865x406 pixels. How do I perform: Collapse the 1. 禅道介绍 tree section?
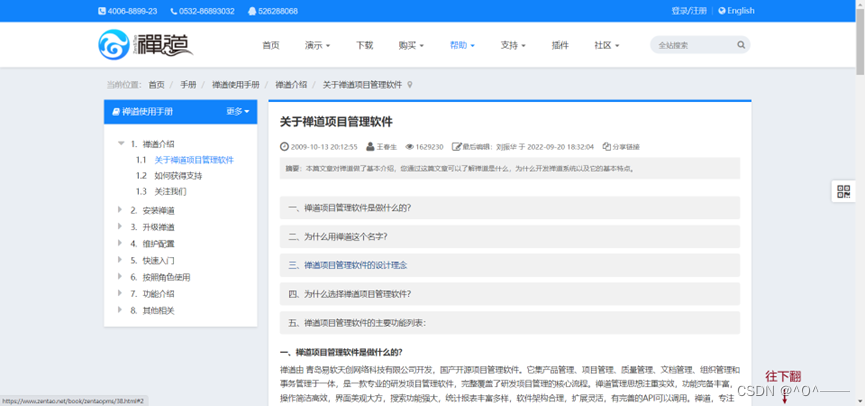121,143
